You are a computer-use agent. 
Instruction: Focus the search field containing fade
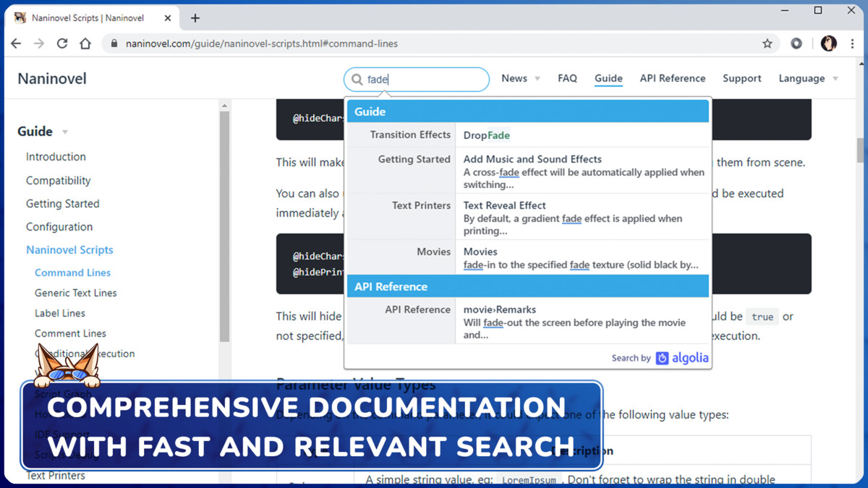417,80
